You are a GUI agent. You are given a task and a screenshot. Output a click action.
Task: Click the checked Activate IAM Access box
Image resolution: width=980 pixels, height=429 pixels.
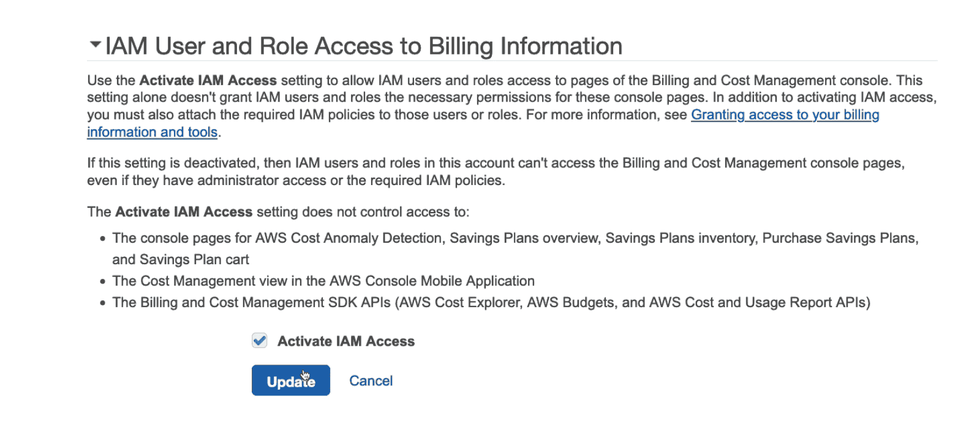click(x=258, y=340)
